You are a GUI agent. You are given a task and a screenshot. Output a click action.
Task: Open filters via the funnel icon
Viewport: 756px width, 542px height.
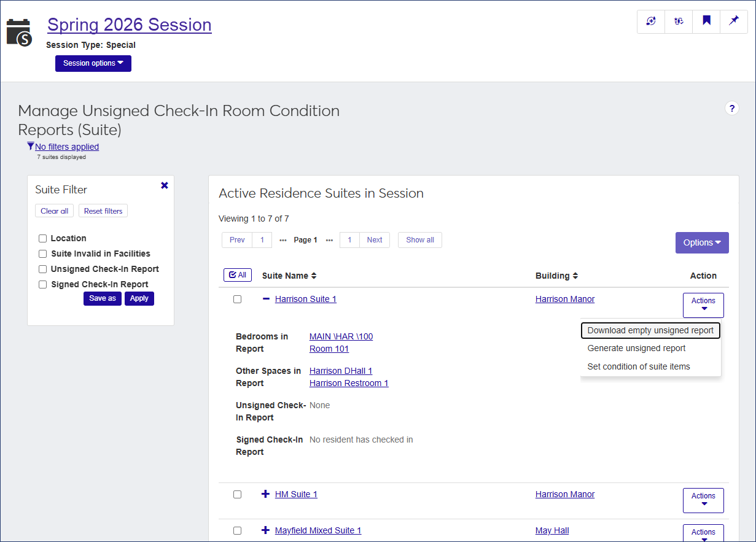pyautogui.click(x=30, y=145)
